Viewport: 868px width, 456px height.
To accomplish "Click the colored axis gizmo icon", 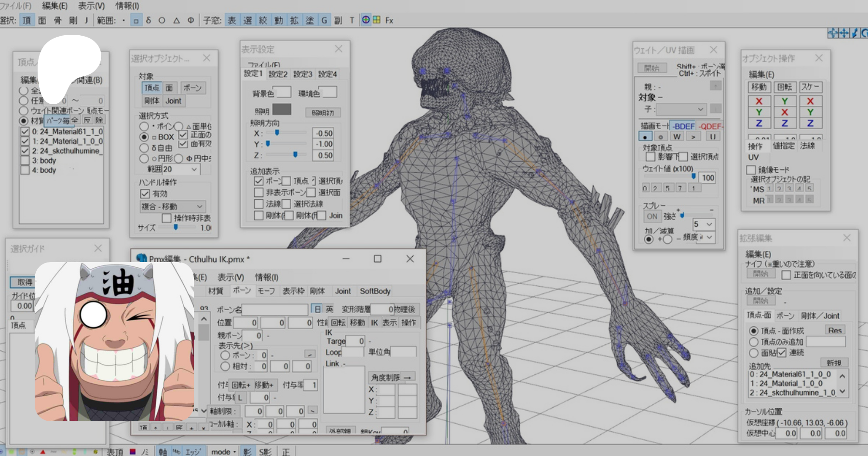I will pyautogui.click(x=366, y=20).
